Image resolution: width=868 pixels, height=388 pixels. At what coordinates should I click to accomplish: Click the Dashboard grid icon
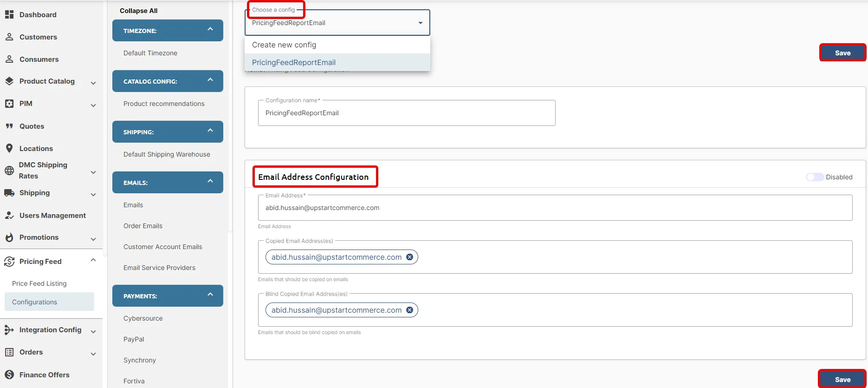tap(9, 14)
